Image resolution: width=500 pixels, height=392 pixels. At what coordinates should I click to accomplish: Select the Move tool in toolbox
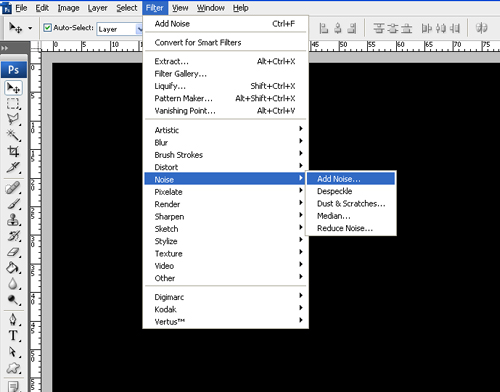pyautogui.click(x=13, y=88)
